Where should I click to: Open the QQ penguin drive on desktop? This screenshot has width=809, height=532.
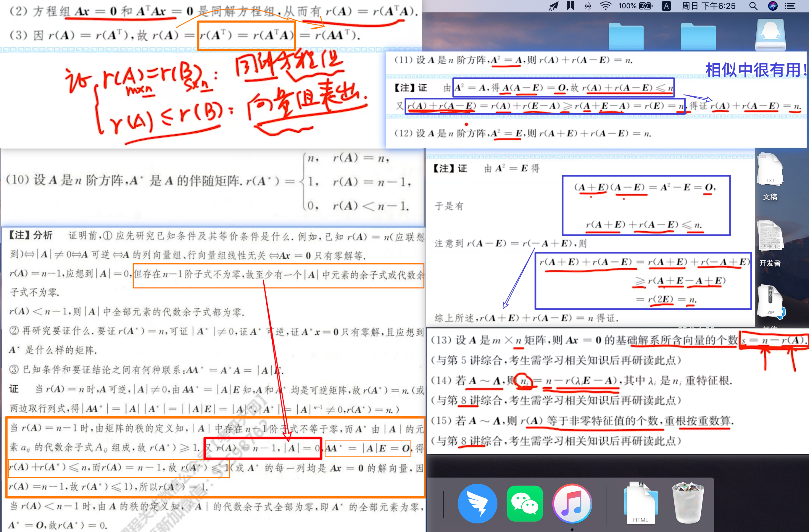(x=770, y=35)
